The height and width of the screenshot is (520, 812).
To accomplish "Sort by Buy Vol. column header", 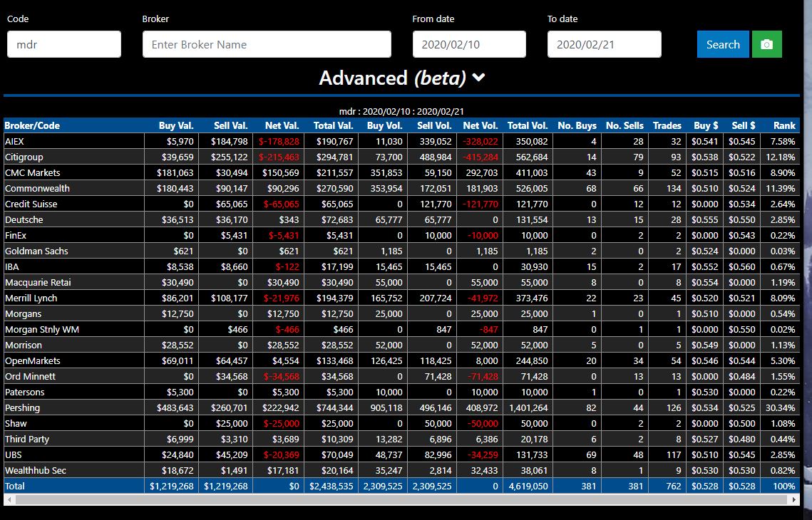I will [x=385, y=125].
